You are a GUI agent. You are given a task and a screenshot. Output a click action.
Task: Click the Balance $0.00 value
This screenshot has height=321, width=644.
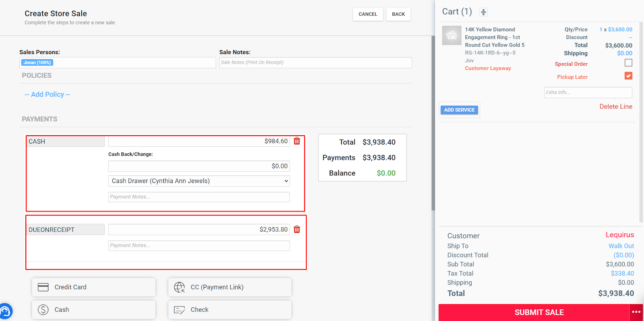386,173
